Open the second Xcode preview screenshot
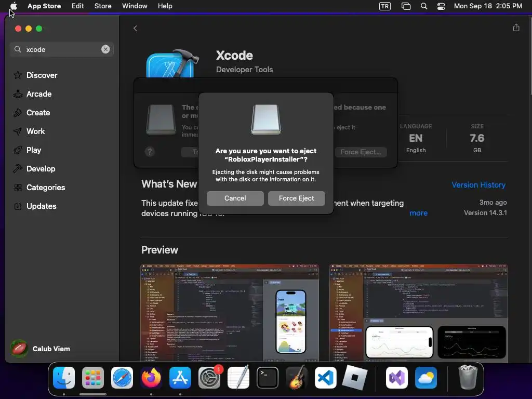Viewport: 532px width, 399px height. pos(418,313)
